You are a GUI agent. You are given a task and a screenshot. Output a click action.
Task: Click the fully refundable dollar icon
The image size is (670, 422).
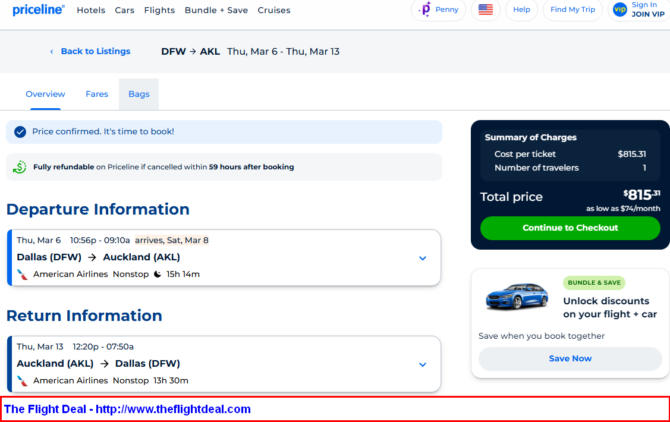point(20,167)
